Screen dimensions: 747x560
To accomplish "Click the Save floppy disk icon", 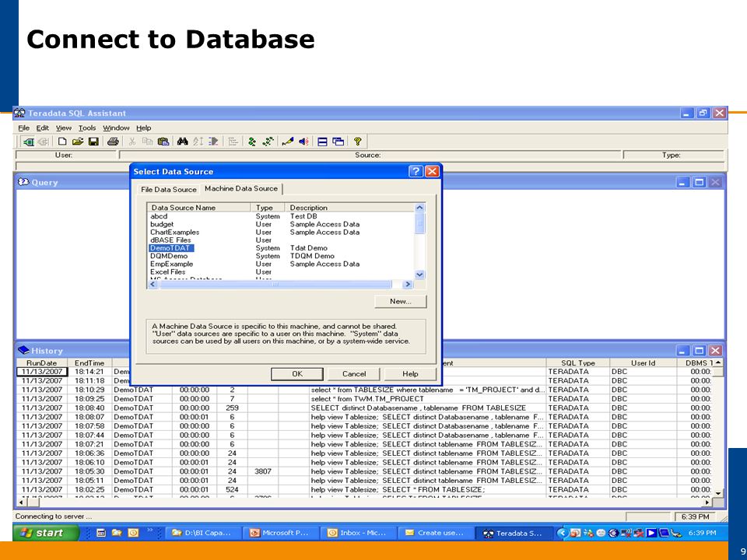I will click(93, 142).
